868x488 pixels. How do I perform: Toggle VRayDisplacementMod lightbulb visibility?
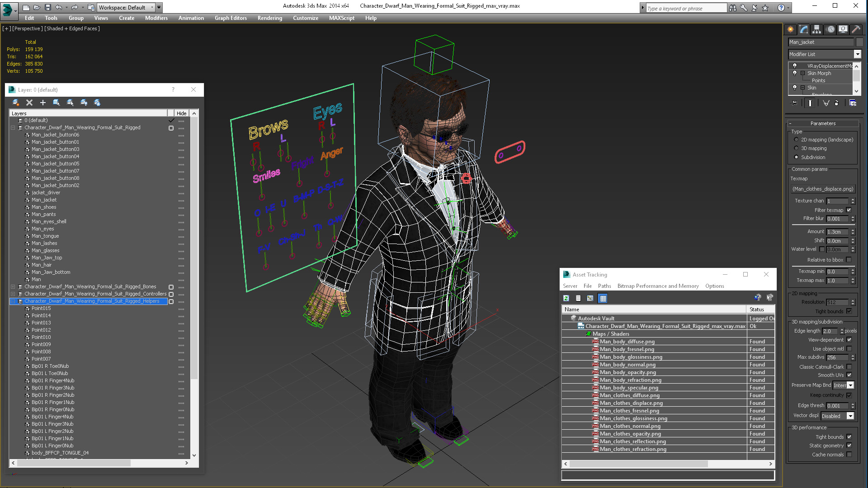click(x=795, y=66)
